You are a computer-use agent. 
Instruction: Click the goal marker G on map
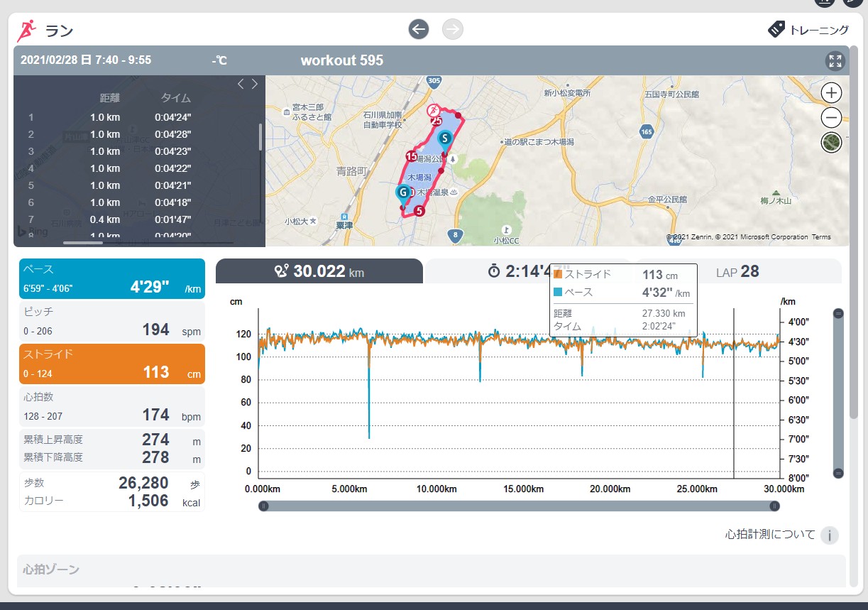coord(403,193)
